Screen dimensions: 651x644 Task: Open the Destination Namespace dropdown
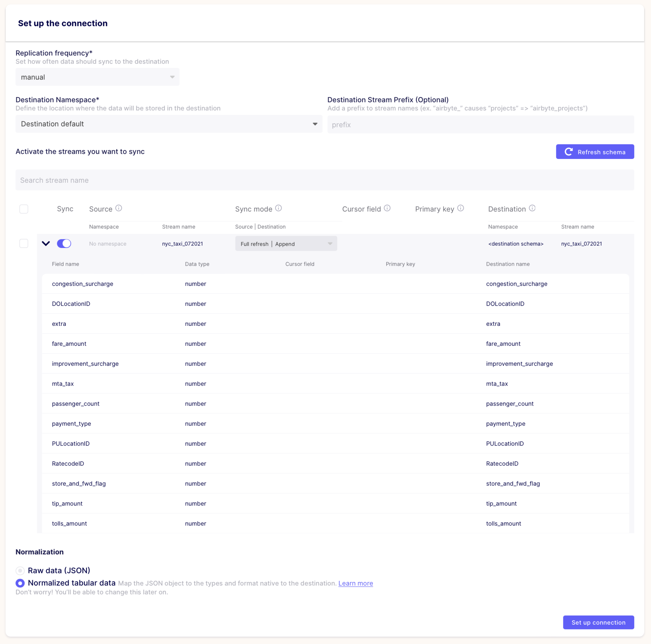(x=169, y=124)
